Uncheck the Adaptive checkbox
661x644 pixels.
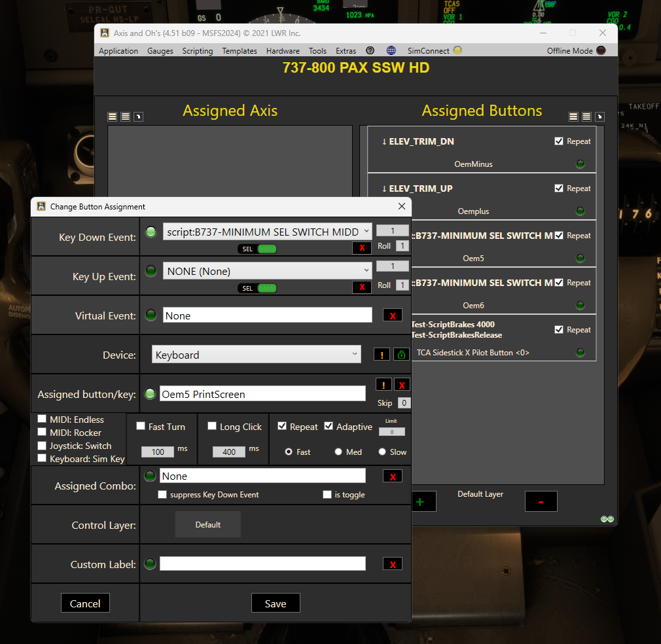pos(329,426)
